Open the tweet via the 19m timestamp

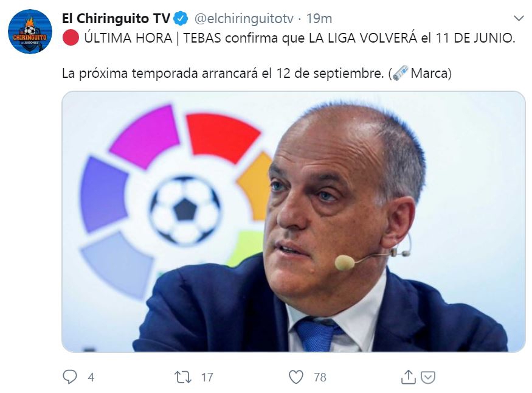tap(319, 19)
